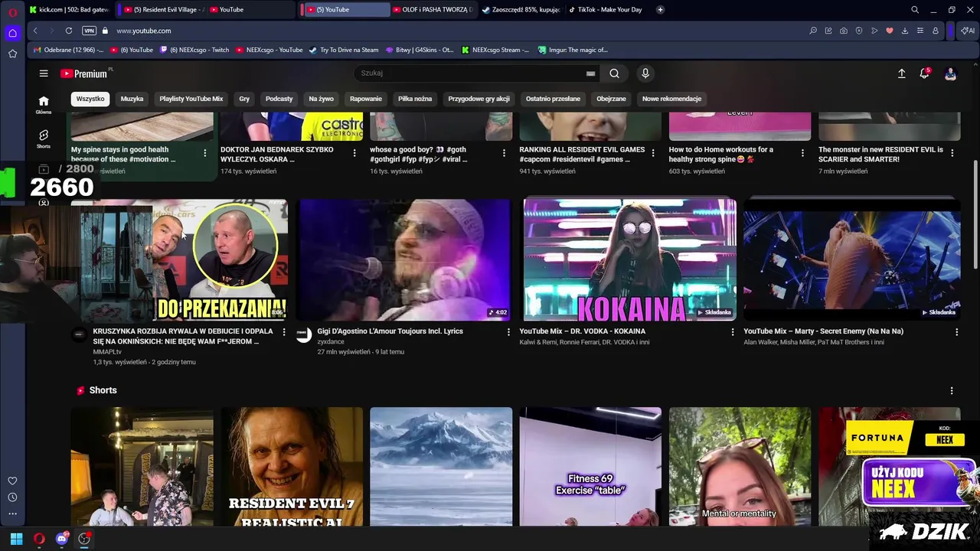Screen dimensions: 980x551
Task: Open options for DOKTOR JAN BEDNAREK short
Action: (354, 153)
